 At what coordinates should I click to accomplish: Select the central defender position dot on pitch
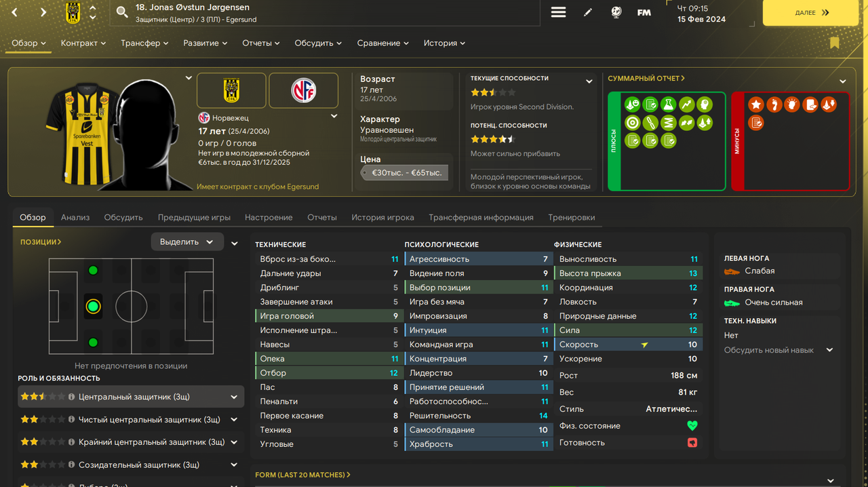click(x=94, y=307)
